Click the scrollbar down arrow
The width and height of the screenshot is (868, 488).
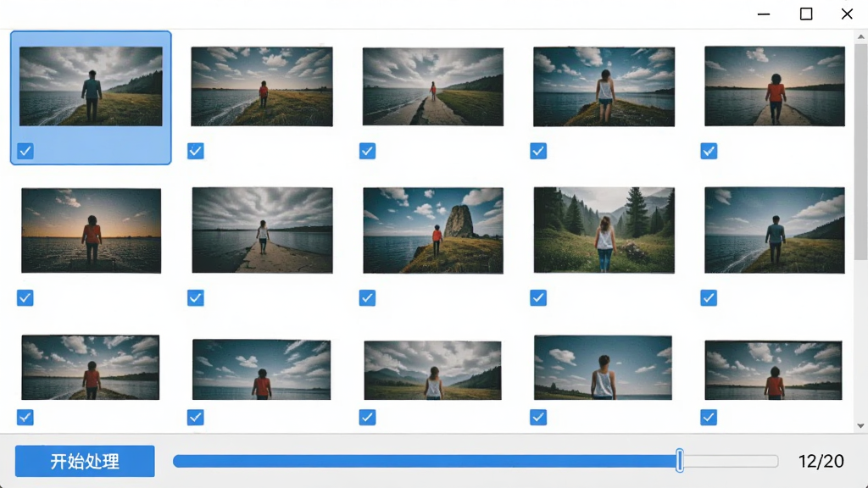pos(860,425)
